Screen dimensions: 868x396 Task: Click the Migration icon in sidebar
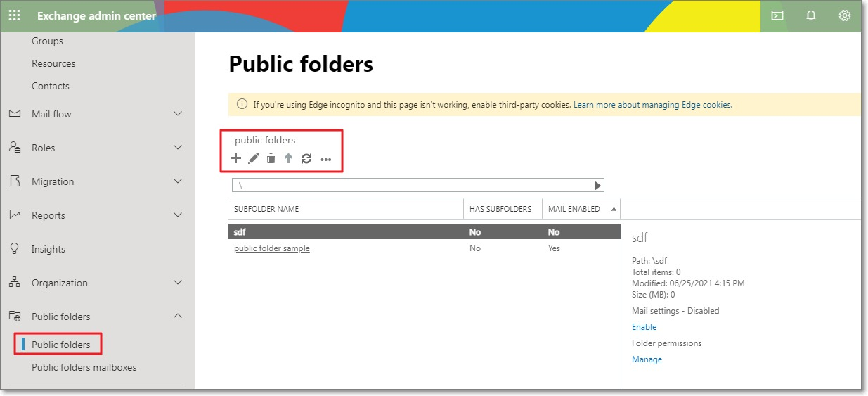15,181
